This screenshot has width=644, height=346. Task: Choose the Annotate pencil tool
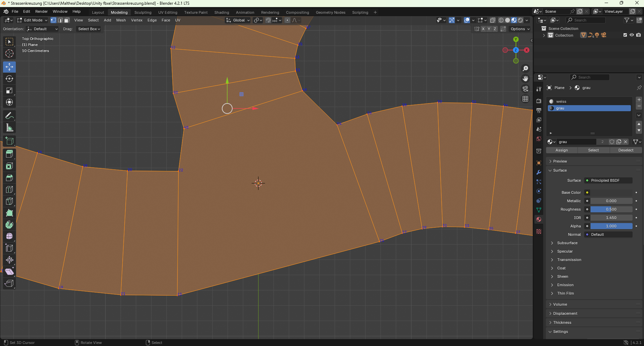9,116
